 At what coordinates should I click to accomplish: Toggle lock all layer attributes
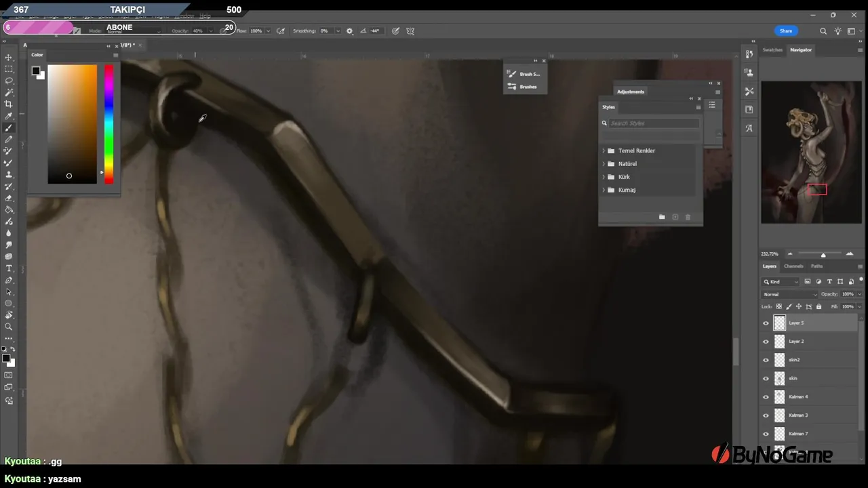818,306
